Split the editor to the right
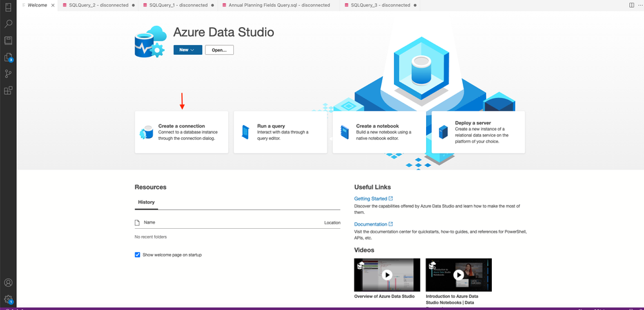644x310 pixels. (632, 5)
